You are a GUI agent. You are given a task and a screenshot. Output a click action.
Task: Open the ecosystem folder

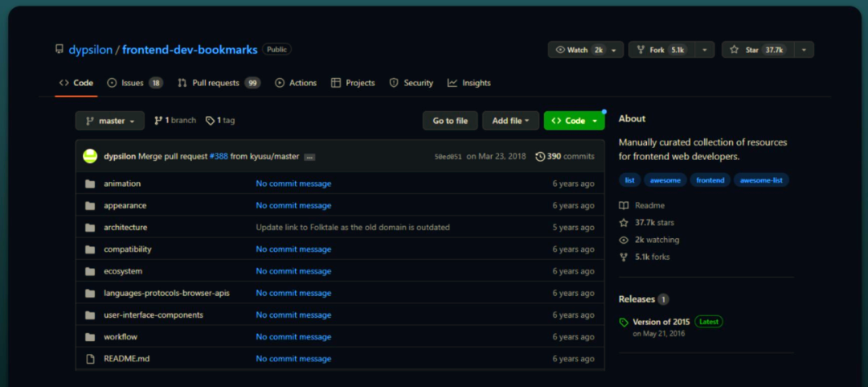click(123, 271)
